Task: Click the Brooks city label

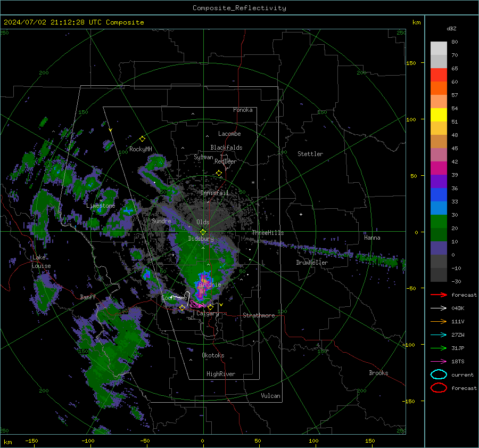Action: tap(378, 373)
